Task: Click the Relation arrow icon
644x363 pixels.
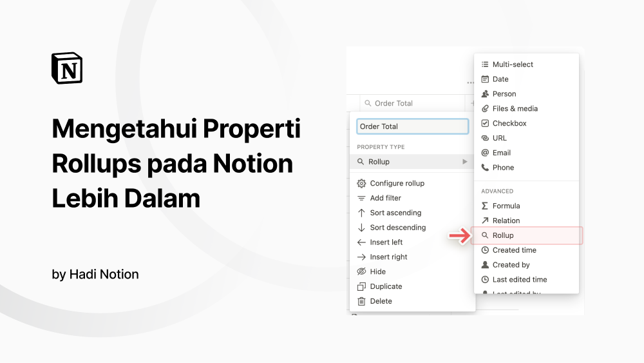Action: [x=485, y=221]
